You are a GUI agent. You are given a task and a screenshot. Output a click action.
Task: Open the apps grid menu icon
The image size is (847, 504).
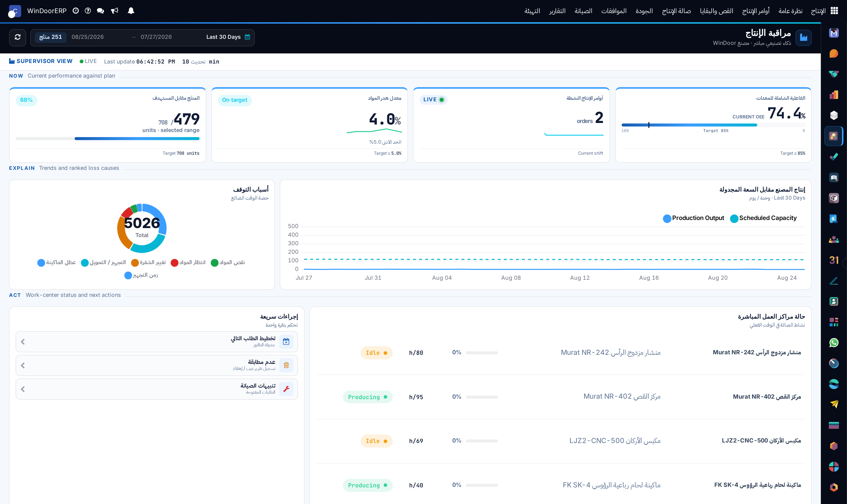pyautogui.click(x=834, y=11)
